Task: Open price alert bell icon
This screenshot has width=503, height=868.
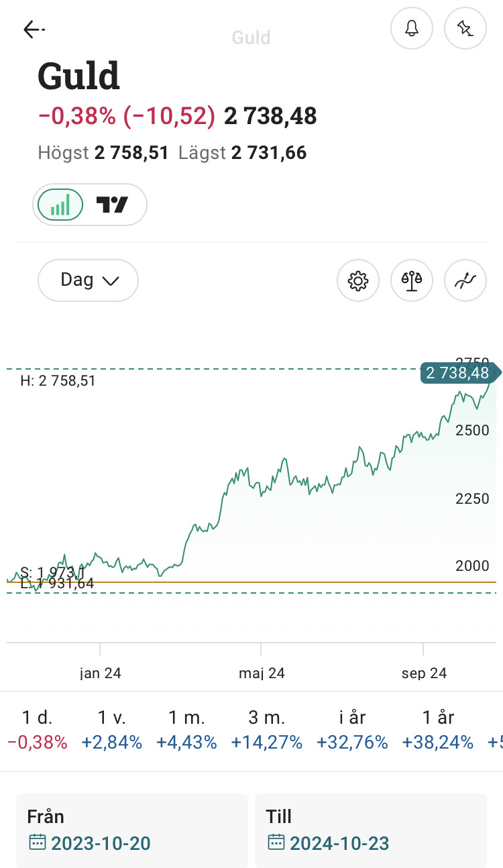Action: click(x=412, y=29)
